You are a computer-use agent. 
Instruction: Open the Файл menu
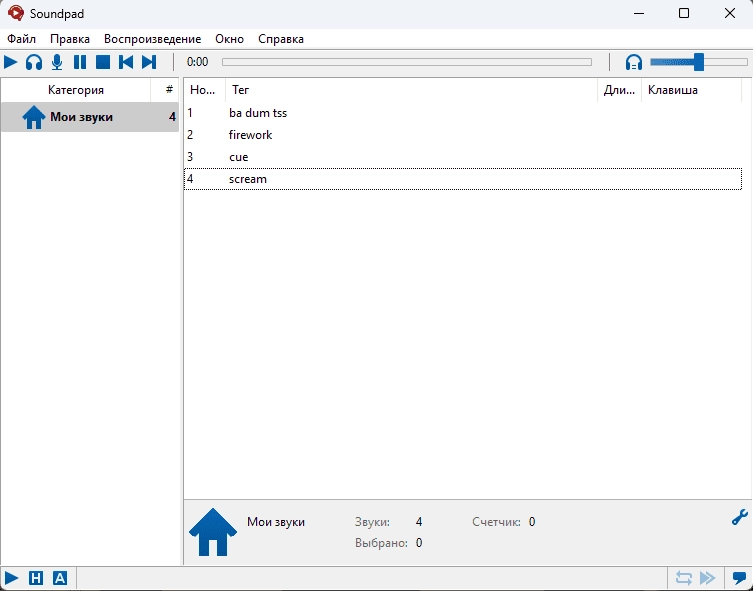pos(21,39)
